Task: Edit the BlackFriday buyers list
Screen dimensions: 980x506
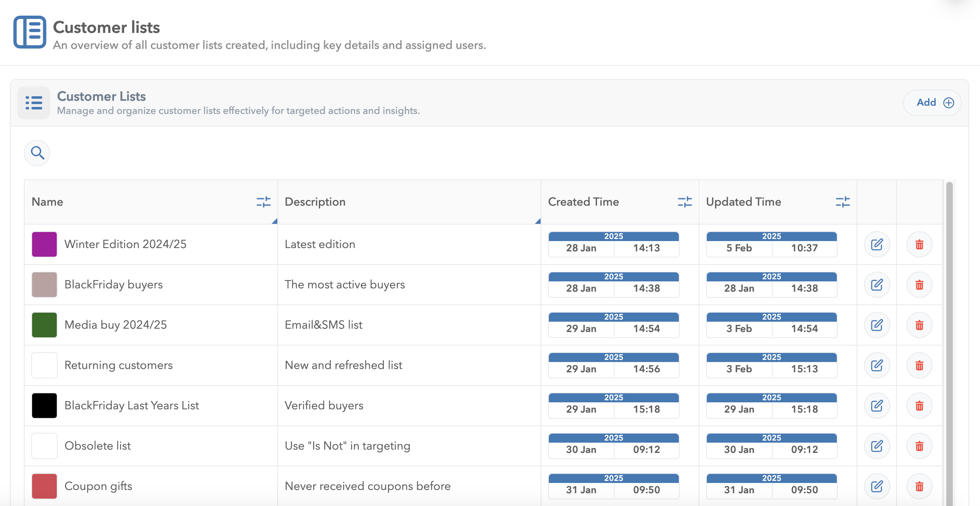Action: click(x=877, y=285)
